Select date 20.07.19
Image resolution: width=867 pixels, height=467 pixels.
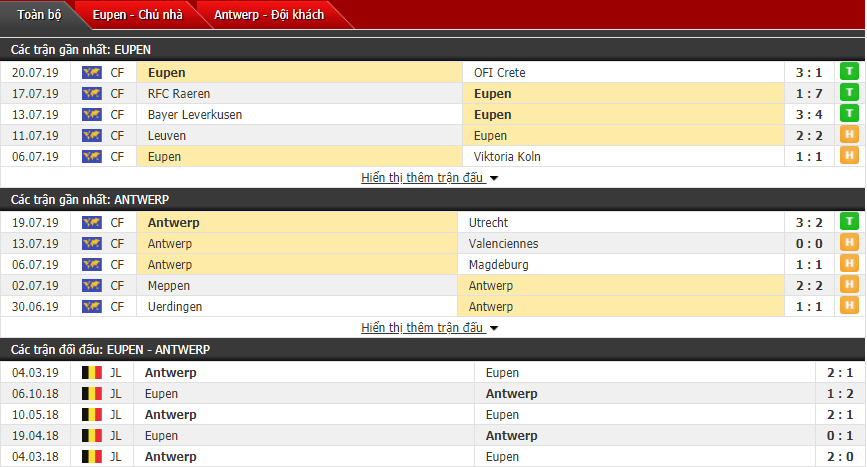tap(35, 72)
